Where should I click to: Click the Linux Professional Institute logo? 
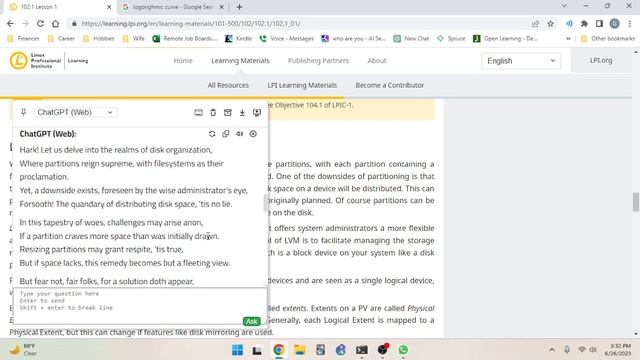[x=49, y=60]
